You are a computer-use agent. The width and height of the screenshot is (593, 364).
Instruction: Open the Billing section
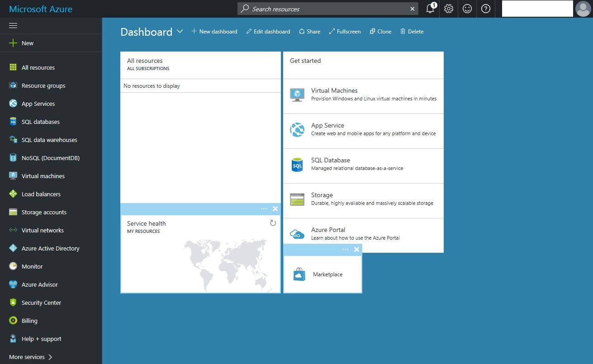[29, 321]
